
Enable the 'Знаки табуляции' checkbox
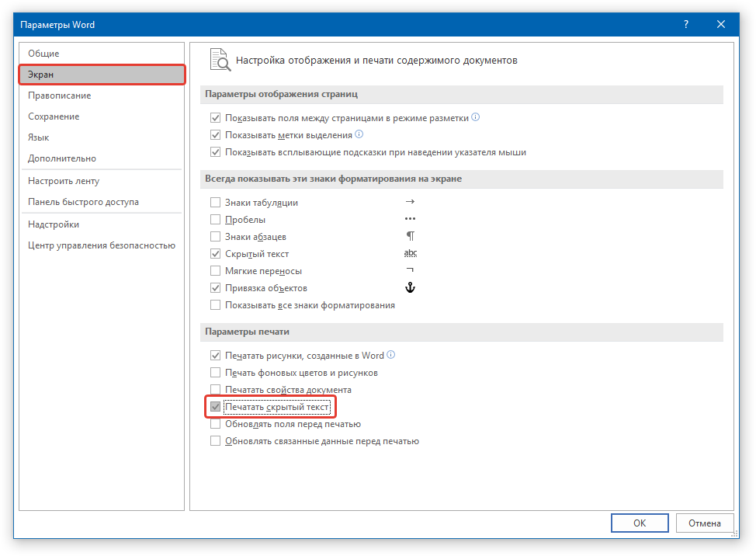coord(216,203)
